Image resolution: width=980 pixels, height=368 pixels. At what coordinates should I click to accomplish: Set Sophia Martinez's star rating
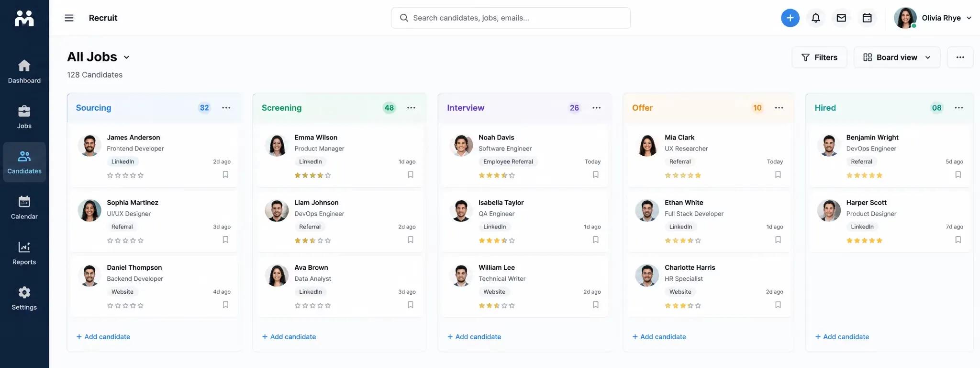(125, 241)
